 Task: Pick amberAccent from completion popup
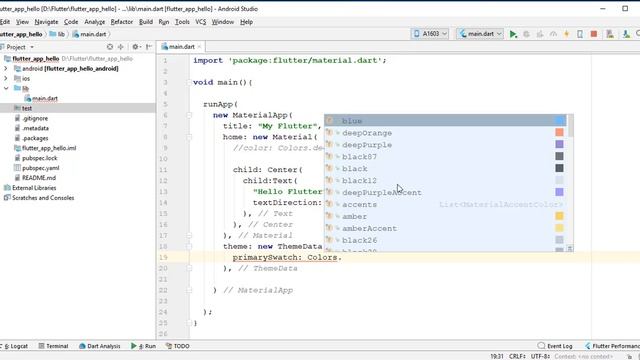445,228
